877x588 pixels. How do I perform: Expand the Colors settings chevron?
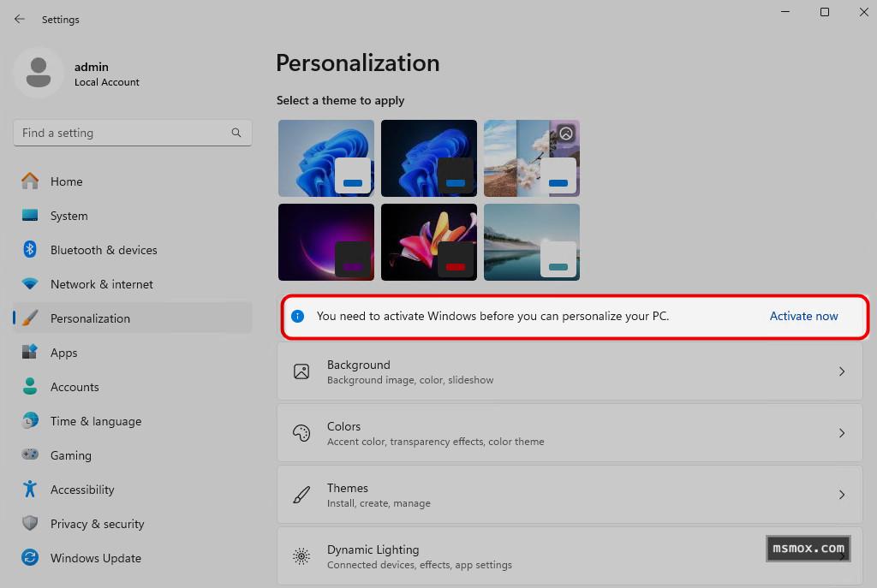pyautogui.click(x=841, y=433)
